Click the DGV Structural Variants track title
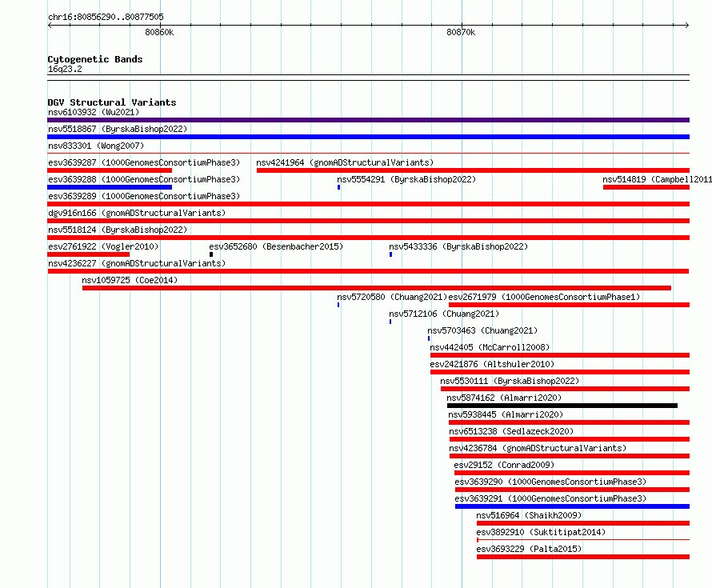 [112, 102]
